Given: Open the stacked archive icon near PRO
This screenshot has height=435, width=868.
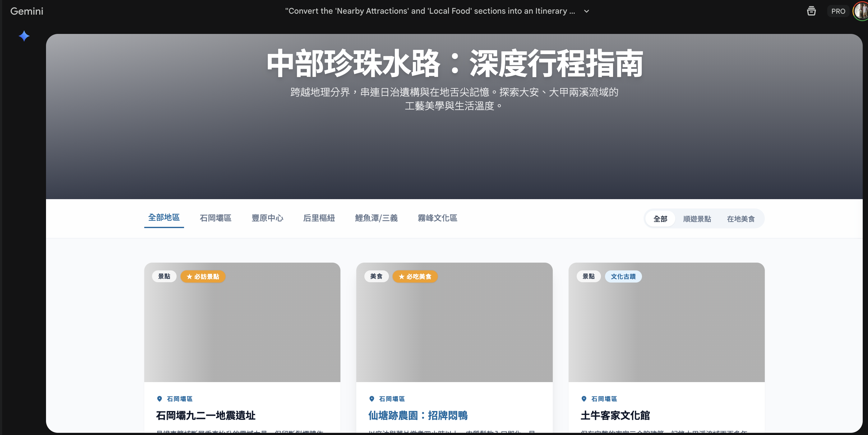Looking at the screenshot, I should pos(811,11).
